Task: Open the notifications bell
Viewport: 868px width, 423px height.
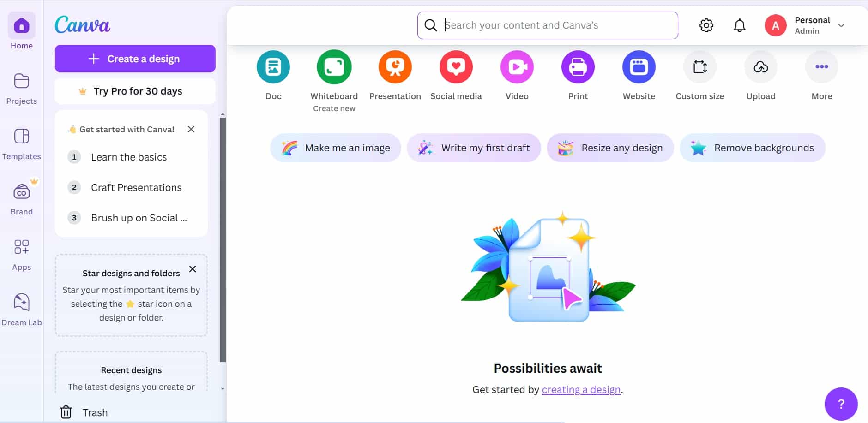Action: [739, 25]
